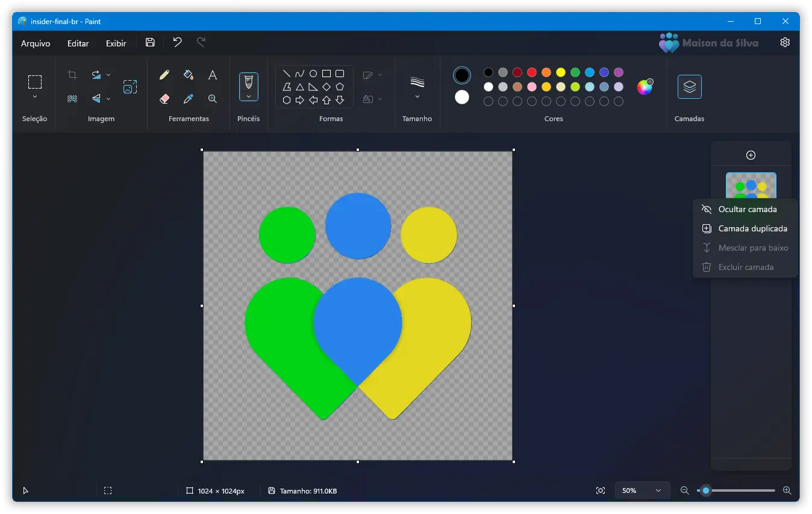Open the Exibir menu
Image resolution: width=812 pixels, height=514 pixels.
pos(116,43)
